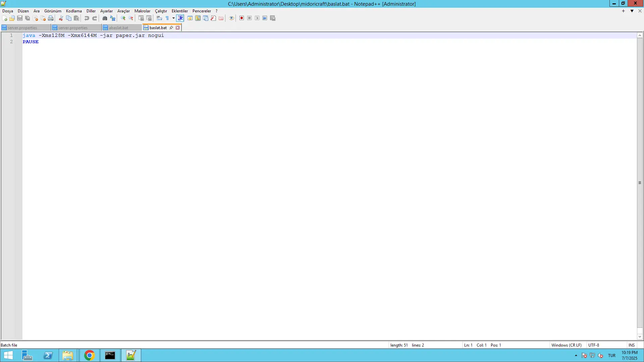Click the Paste toolbar icon
Screen dimensions: 644x362
[76, 18]
